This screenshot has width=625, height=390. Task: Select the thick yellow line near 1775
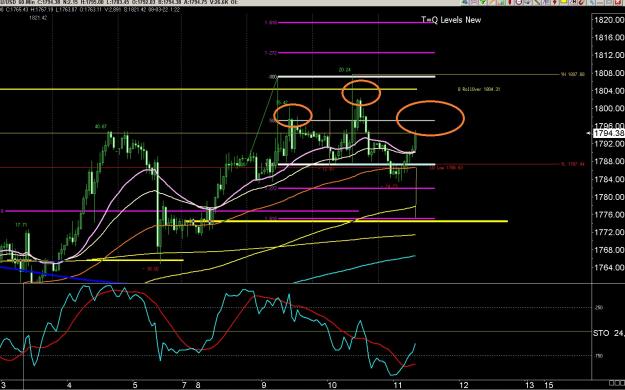coord(346,221)
